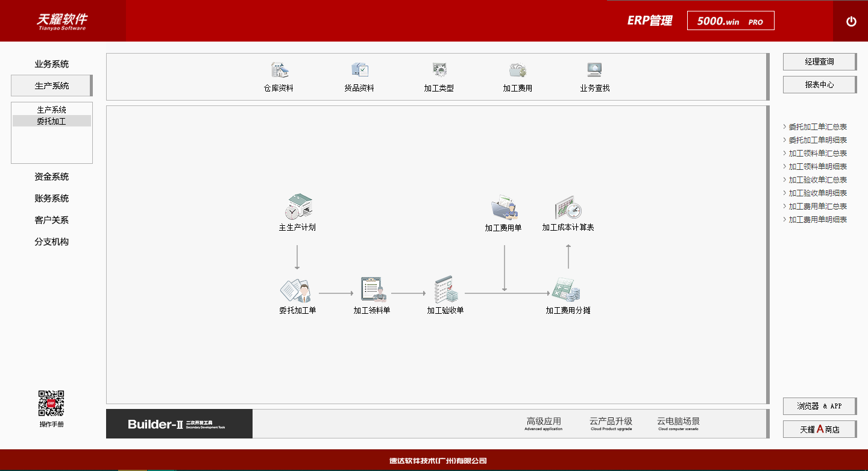
Task: Open 仓库资料 (warehouse data) from the toolbar
Action: [279, 75]
